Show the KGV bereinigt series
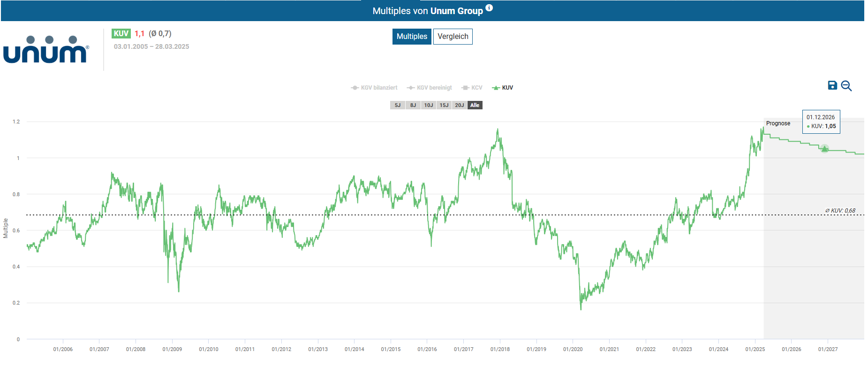This screenshot has width=868, height=367. tap(430, 88)
